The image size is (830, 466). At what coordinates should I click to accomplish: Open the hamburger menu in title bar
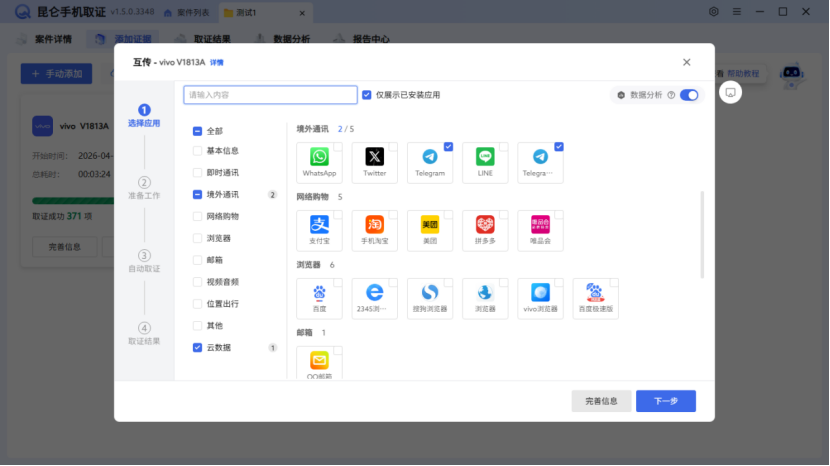coord(736,12)
